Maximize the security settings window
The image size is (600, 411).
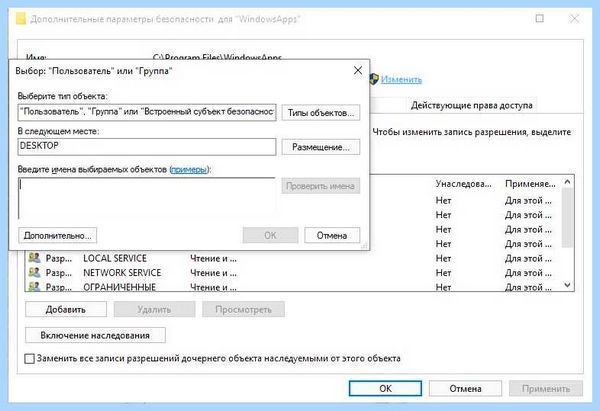pyautogui.click(x=540, y=18)
